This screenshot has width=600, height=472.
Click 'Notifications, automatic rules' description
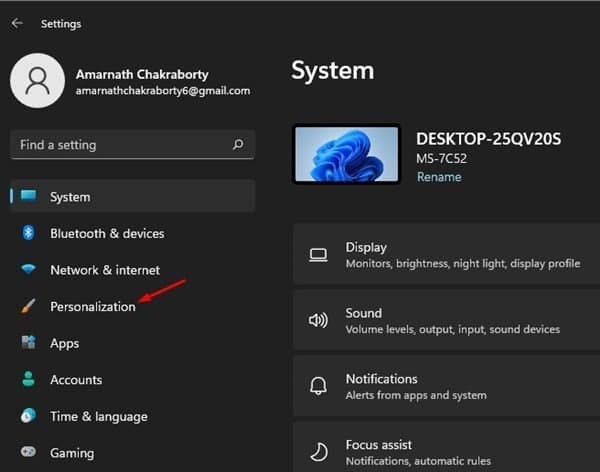coord(418,461)
